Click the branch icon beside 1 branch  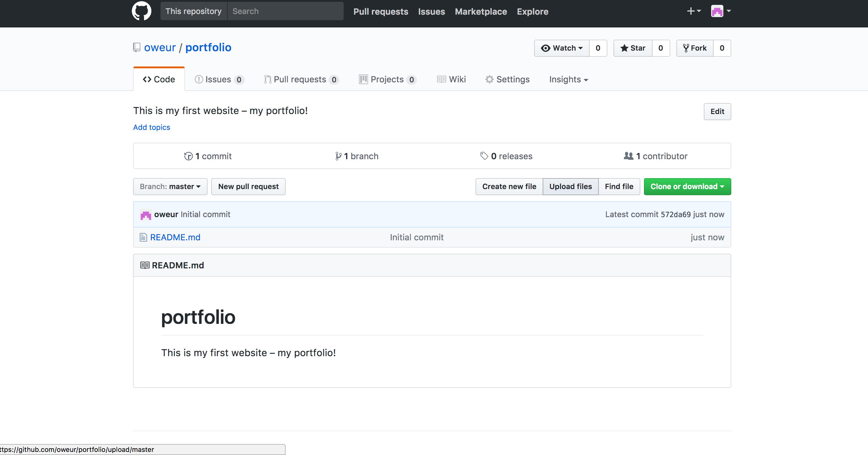point(338,156)
